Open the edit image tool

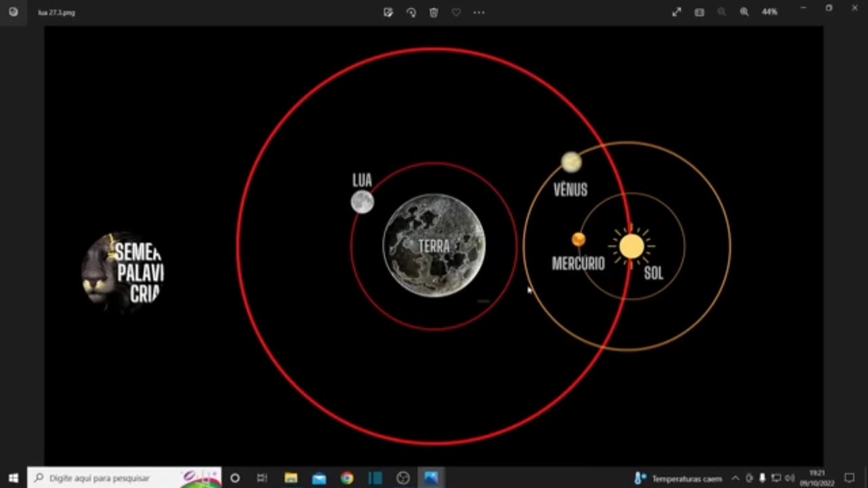click(x=388, y=12)
